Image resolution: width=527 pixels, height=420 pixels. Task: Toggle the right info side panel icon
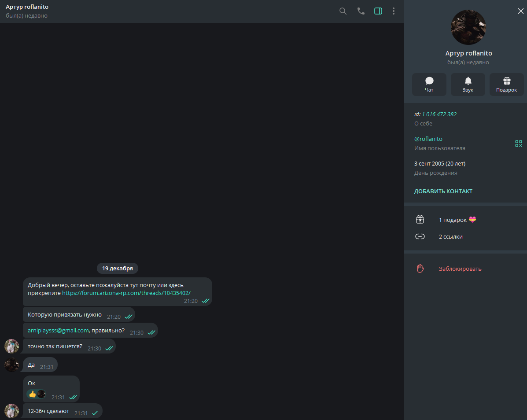click(378, 11)
